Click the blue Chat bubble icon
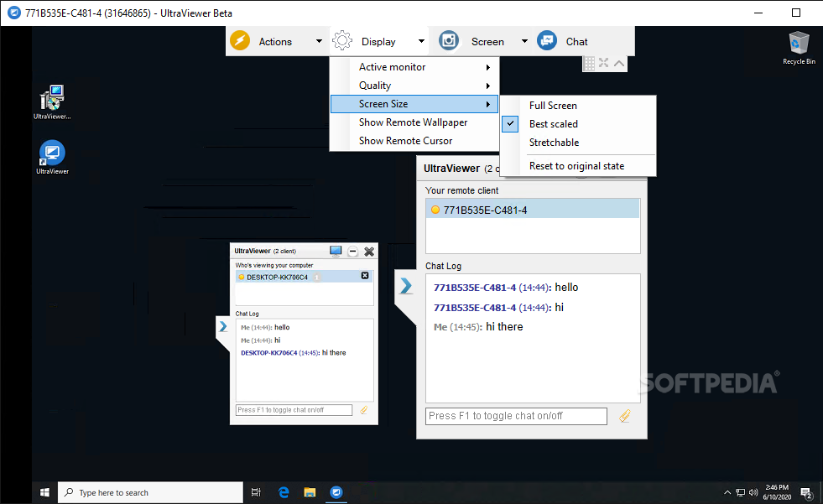Image resolution: width=823 pixels, height=504 pixels. click(x=547, y=40)
